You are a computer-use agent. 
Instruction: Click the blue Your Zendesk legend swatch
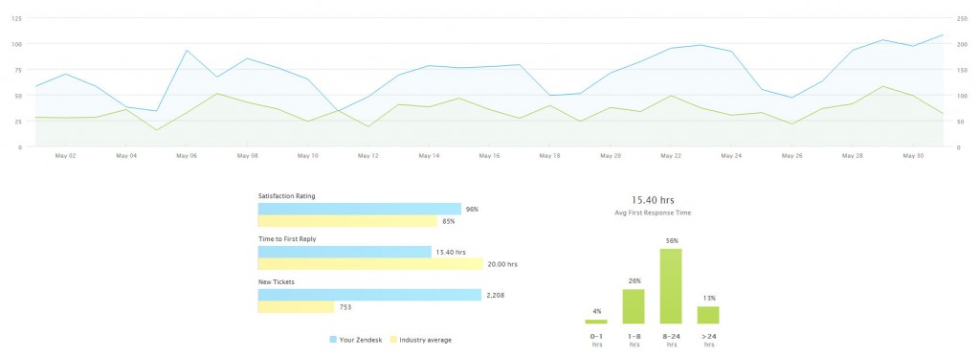[x=332, y=340]
